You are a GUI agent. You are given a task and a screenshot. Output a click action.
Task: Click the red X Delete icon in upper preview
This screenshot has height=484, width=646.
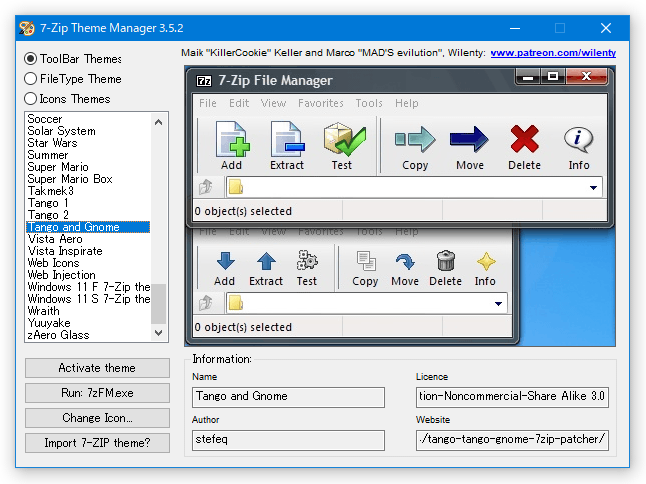coord(524,139)
